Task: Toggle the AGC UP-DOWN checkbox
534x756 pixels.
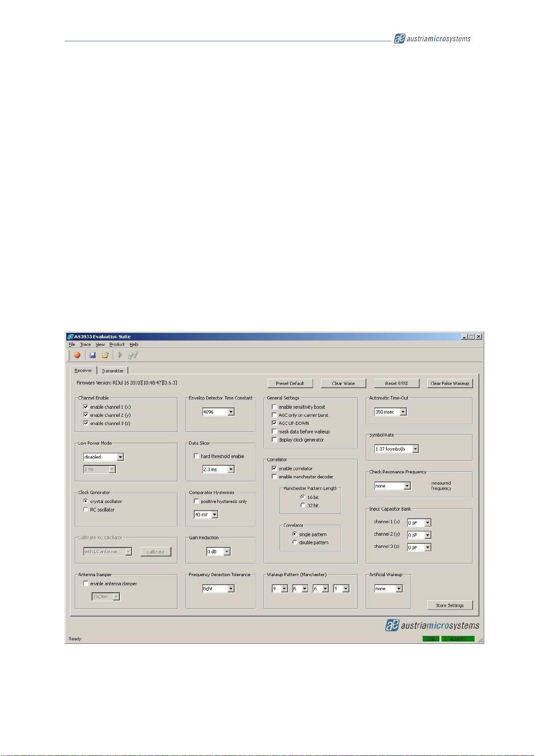Action: [x=274, y=423]
